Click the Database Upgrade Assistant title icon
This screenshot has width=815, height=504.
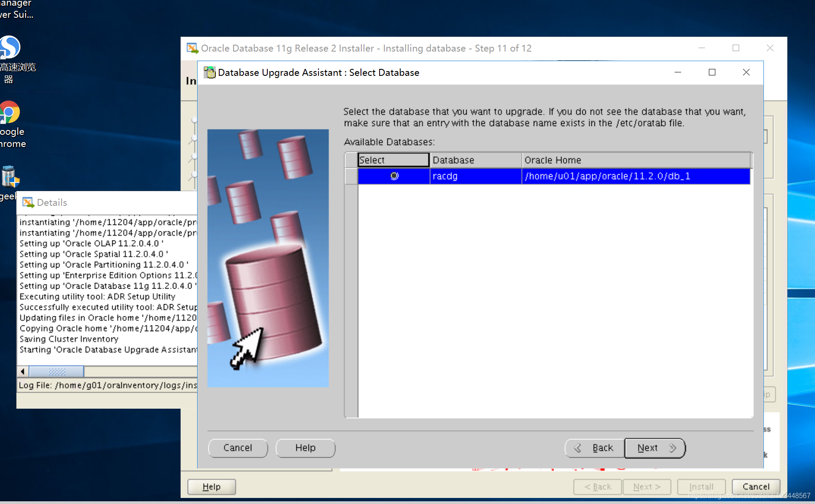pyautogui.click(x=210, y=72)
